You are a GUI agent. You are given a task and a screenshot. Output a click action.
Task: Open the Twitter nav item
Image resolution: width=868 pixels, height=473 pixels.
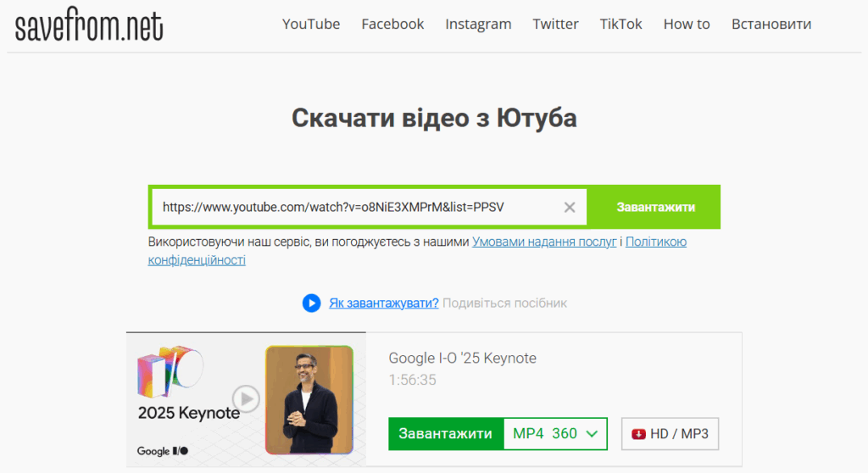[x=555, y=24]
